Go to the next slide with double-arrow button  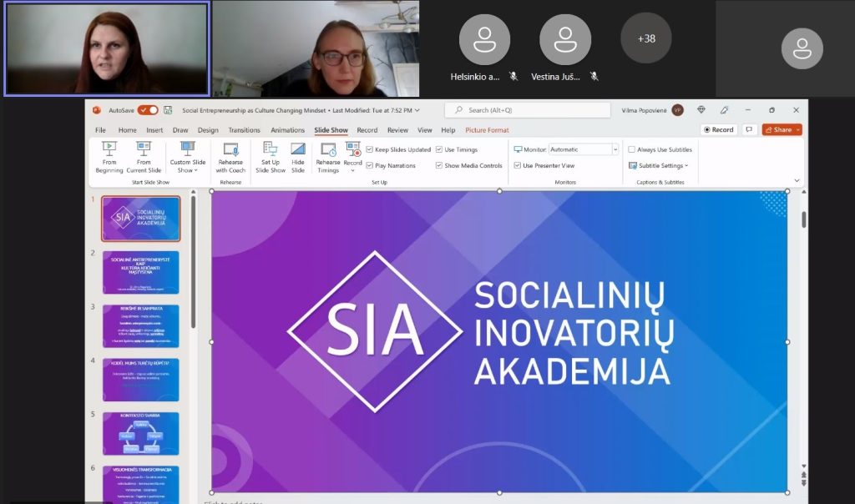804,483
